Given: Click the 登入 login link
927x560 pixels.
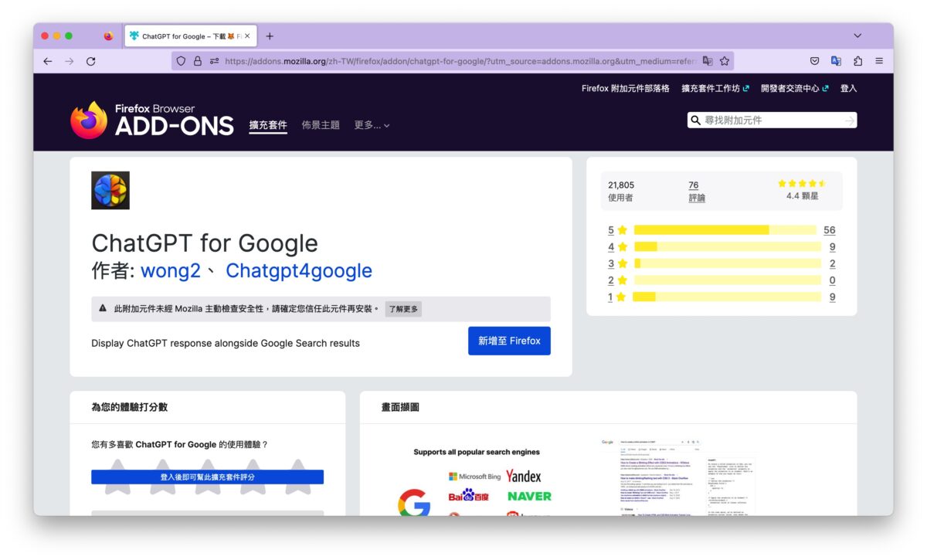Looking at the screenshot, I should pyautogui.click(x=849, y=89).
